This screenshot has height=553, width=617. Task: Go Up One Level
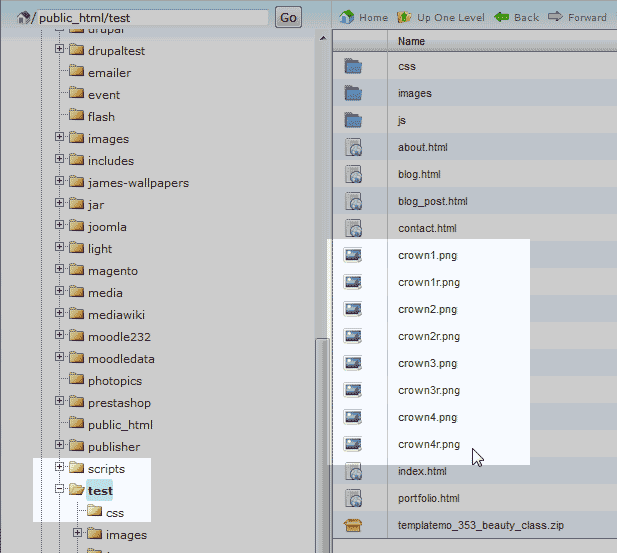click(x=441, y=17)
